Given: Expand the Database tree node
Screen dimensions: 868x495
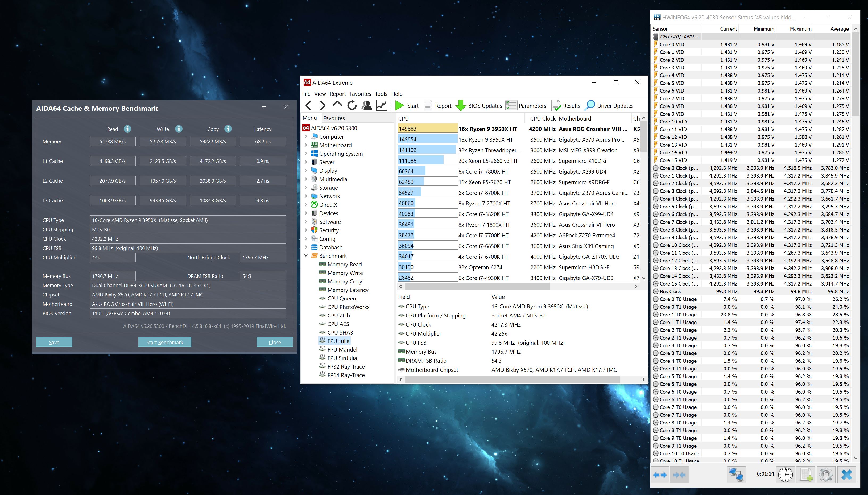Looking at the screenshot, I should pyautogui.click(x=306, y=247).
